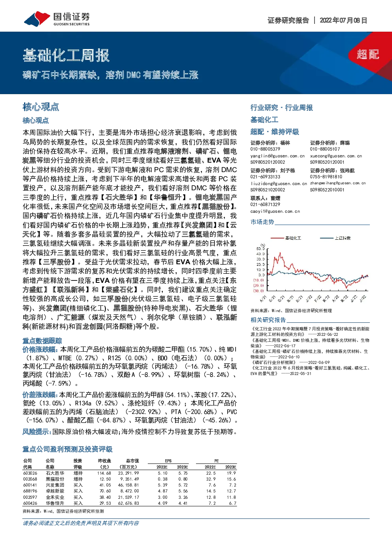This screenshot has width=392, height=555.
Task: Click the '超配 · 维持评级' heading
Action: point(275,132)
